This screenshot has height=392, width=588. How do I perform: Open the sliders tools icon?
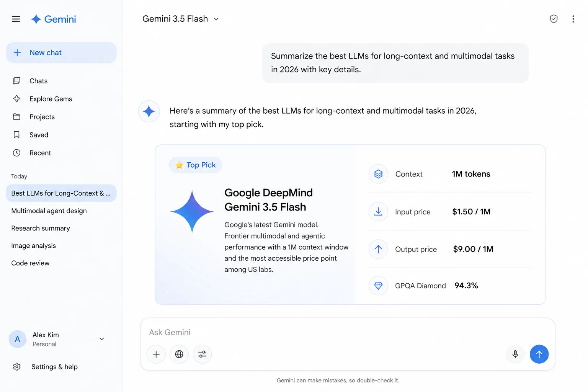click(202, 354)
